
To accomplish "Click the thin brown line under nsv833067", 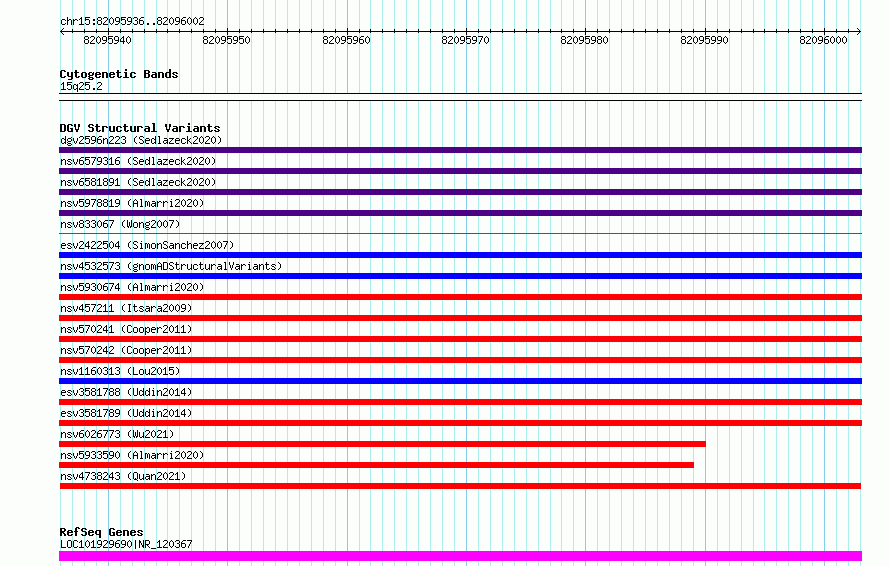I will pos(460,233).
